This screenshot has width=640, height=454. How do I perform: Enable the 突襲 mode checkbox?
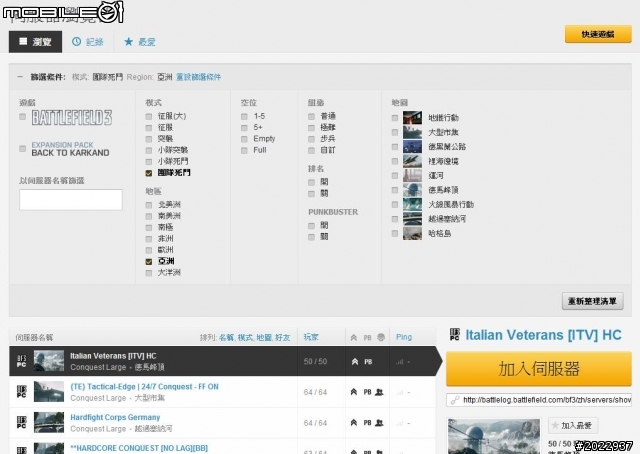[x=149, y=139]
